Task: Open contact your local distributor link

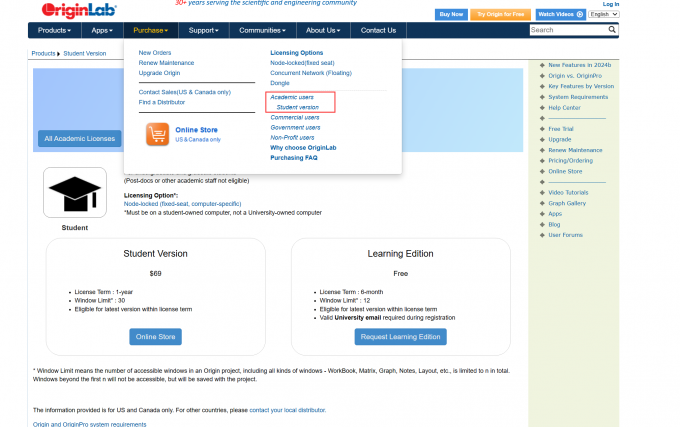Action: (x=287, y=410)
